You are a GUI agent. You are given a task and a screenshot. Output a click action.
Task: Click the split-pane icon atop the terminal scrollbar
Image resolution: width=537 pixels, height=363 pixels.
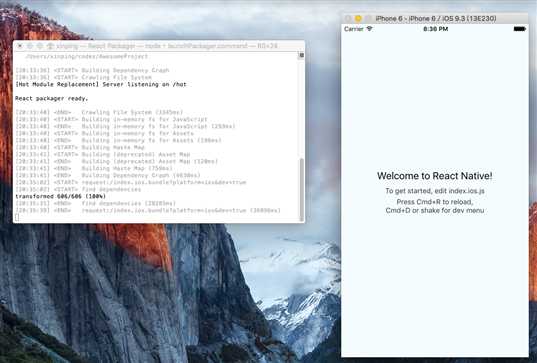(301, 55)
